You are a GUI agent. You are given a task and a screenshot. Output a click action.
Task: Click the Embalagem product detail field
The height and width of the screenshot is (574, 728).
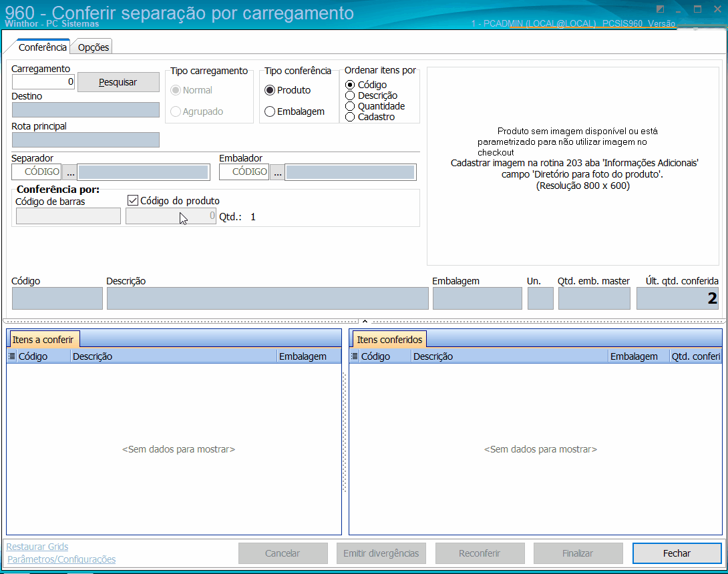pyautogui.click(x=478, y=298)
